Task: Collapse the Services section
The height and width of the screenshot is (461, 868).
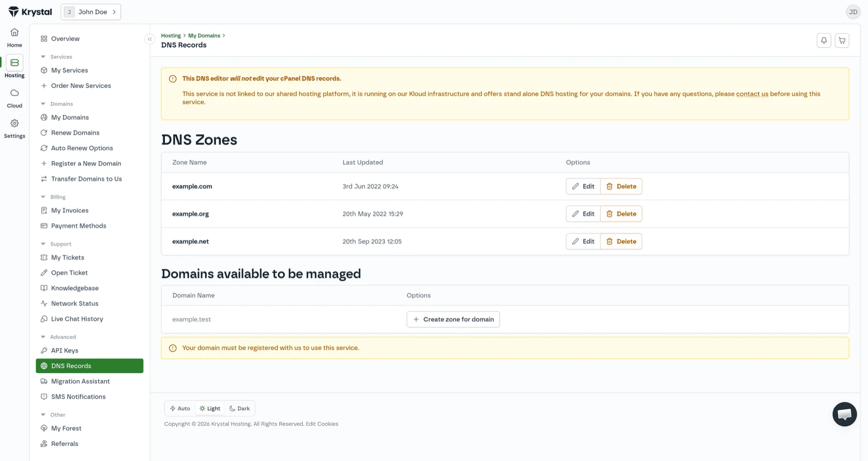Action: coord(56,57)
